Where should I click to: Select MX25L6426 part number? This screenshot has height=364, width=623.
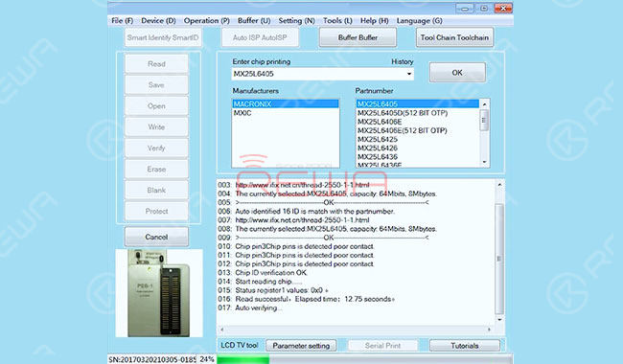coord(417,148)
